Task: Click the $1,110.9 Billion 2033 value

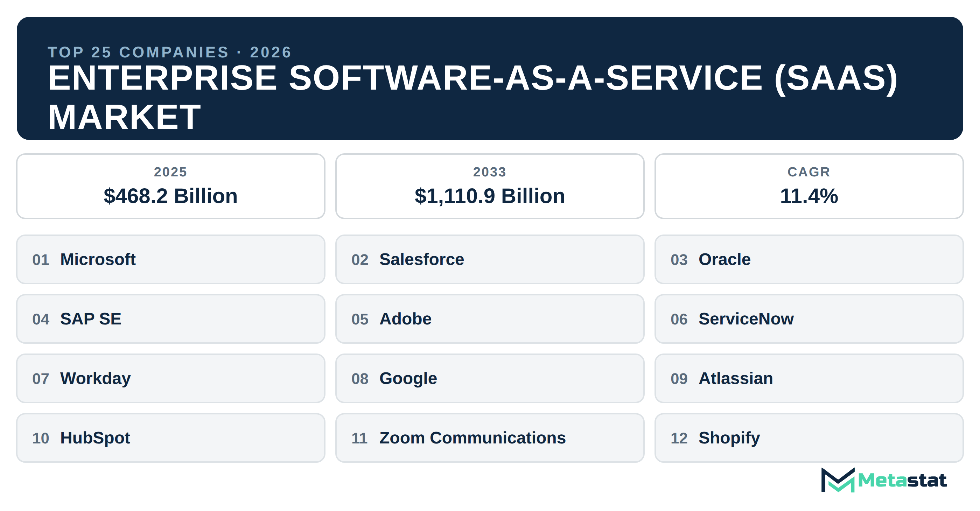Action: 490,196
